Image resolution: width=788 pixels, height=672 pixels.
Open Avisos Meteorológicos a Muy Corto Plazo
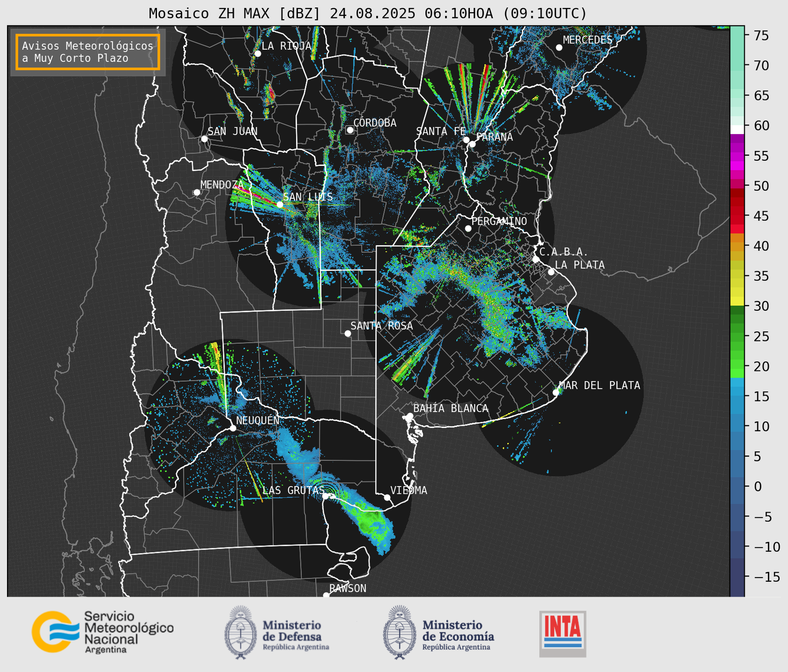(x=88, y=52)
